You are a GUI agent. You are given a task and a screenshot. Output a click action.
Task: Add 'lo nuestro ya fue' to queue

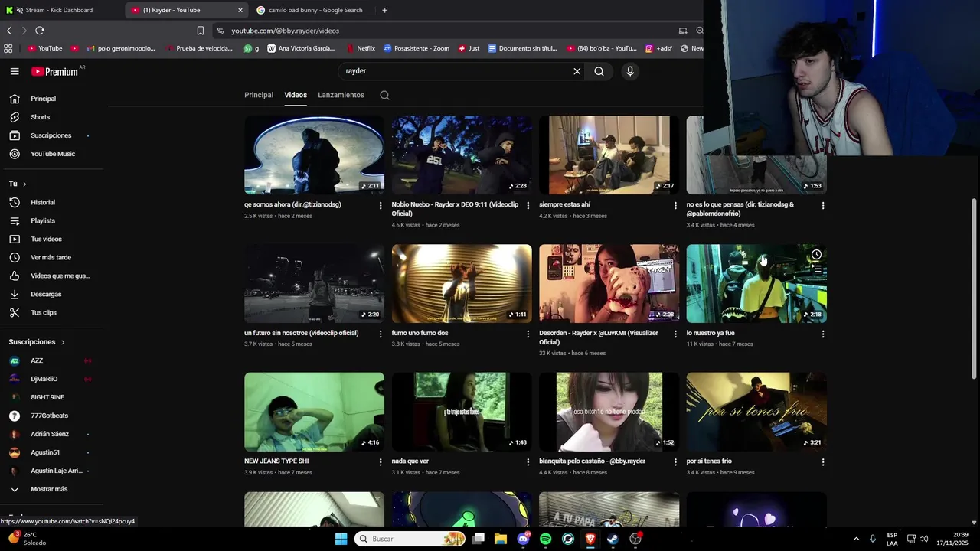tap(816, 269)
